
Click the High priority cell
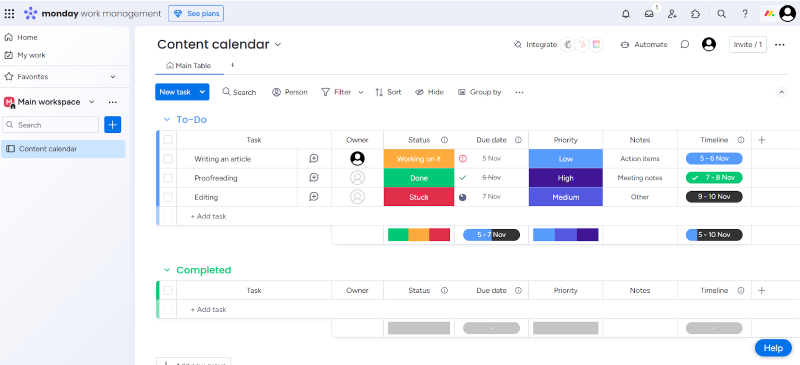565,178
